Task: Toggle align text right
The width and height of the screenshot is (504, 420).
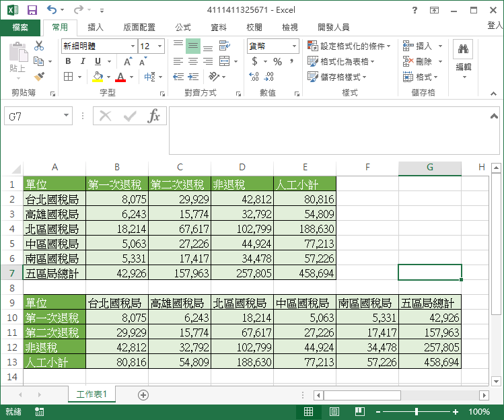Action: click(208, 61)
